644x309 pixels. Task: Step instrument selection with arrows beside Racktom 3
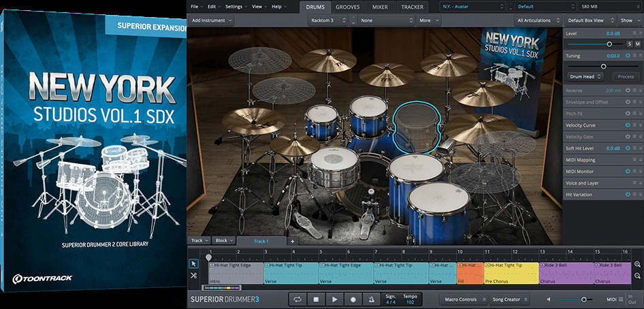(x=353, y=20)
